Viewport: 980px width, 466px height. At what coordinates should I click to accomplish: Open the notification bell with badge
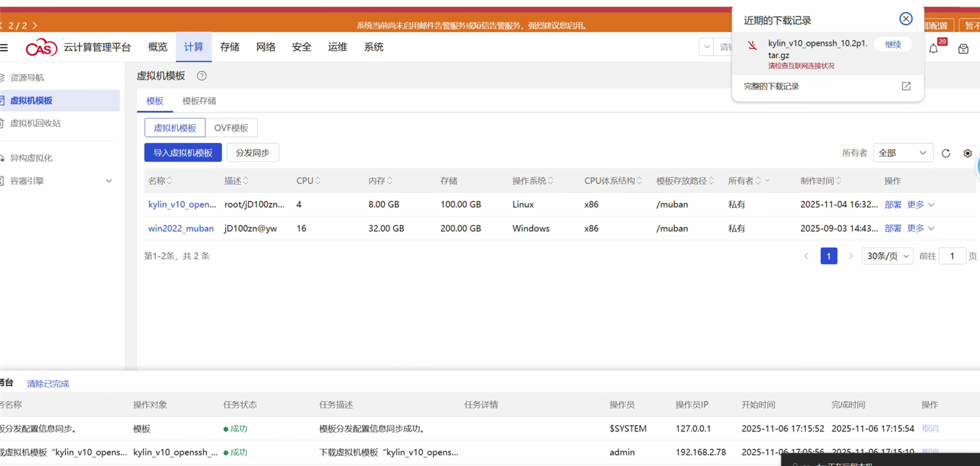coord(933,49)
